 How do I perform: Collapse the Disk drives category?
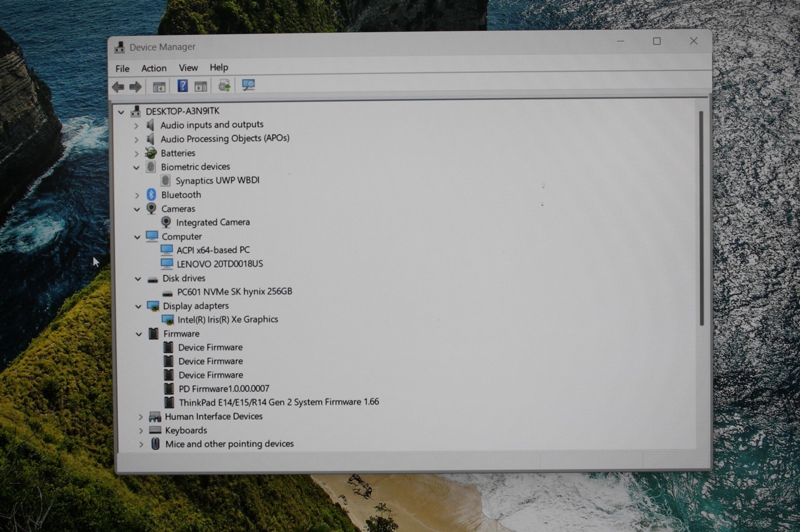tap(138, 279)
